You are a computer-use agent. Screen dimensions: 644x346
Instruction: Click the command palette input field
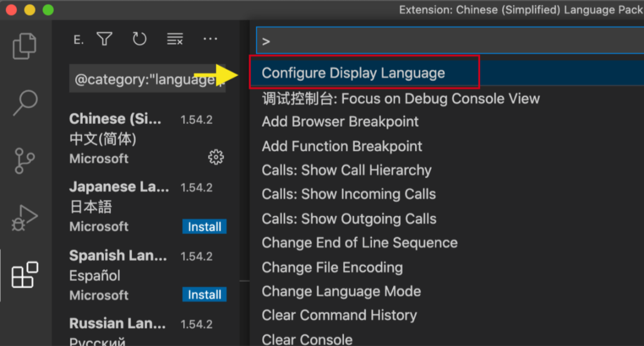click(x=450, y=40)
